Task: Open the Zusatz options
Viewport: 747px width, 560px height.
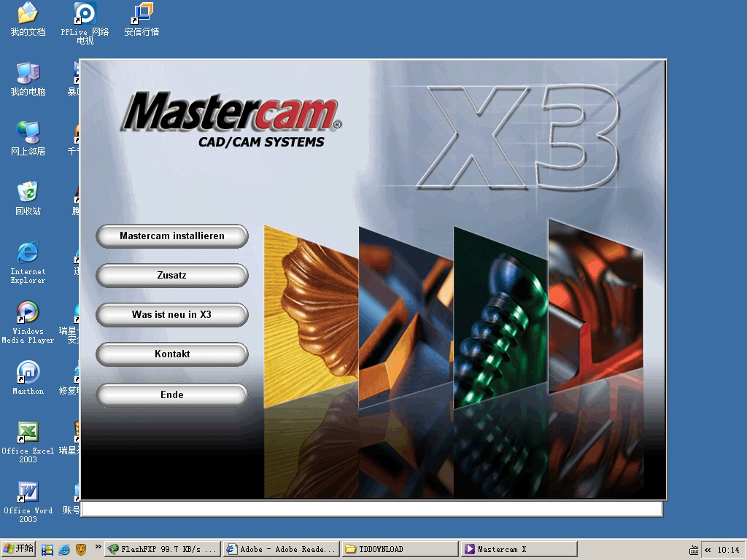Action: (172, 276)
